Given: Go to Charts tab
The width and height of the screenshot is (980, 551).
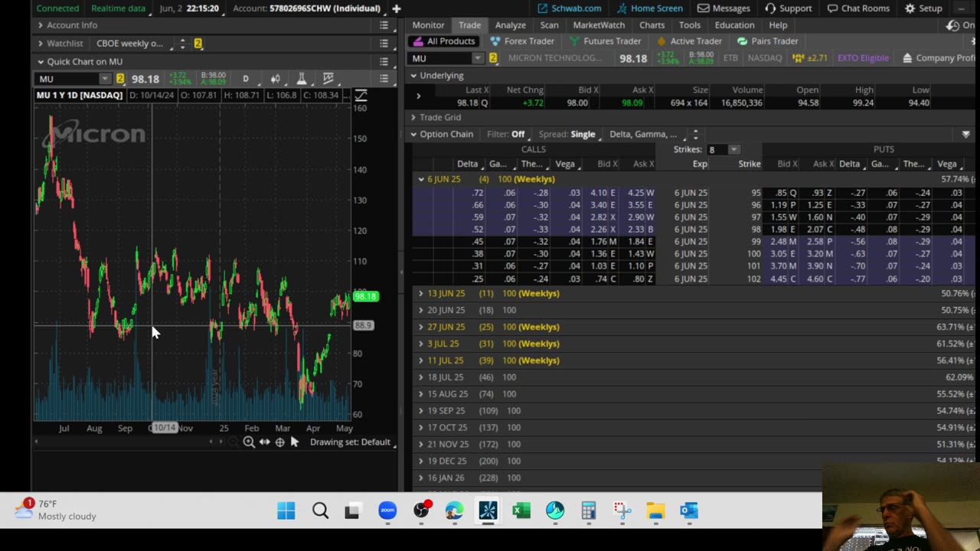Looking at the screenshot, I should (652, 25).
